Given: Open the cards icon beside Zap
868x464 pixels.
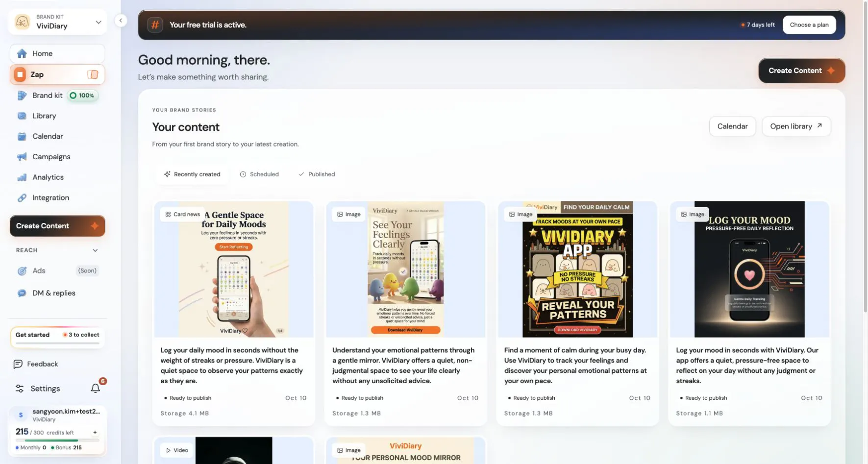Looking at the screenshot, I should 93,74.
